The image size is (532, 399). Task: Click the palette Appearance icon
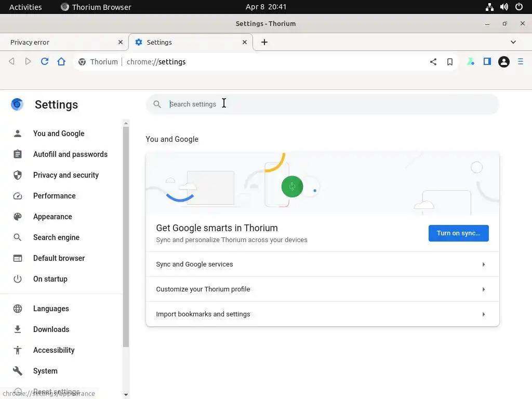[18, 217]
